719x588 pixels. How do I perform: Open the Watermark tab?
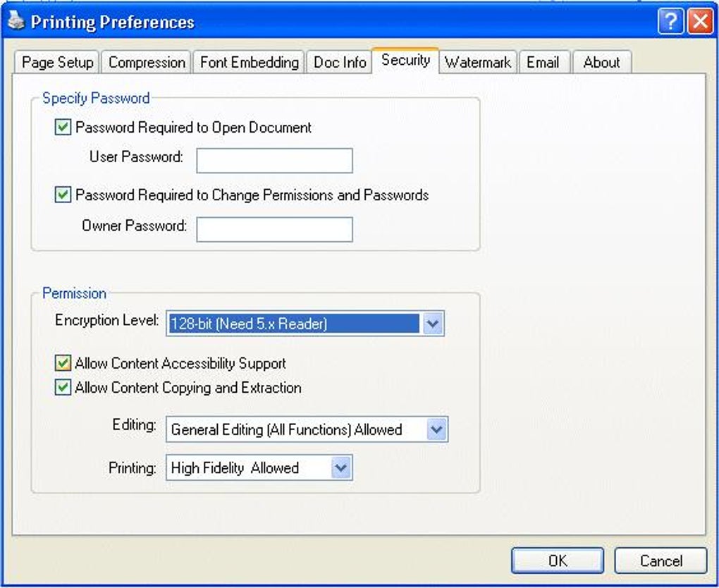click(477, 63)
